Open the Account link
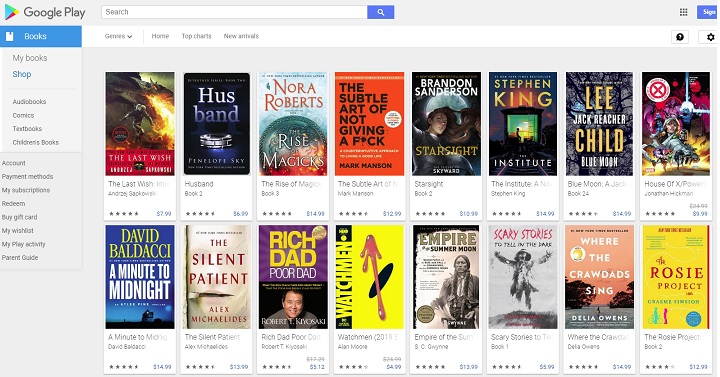This screenshot has width=720, height=377. (14, 163)
